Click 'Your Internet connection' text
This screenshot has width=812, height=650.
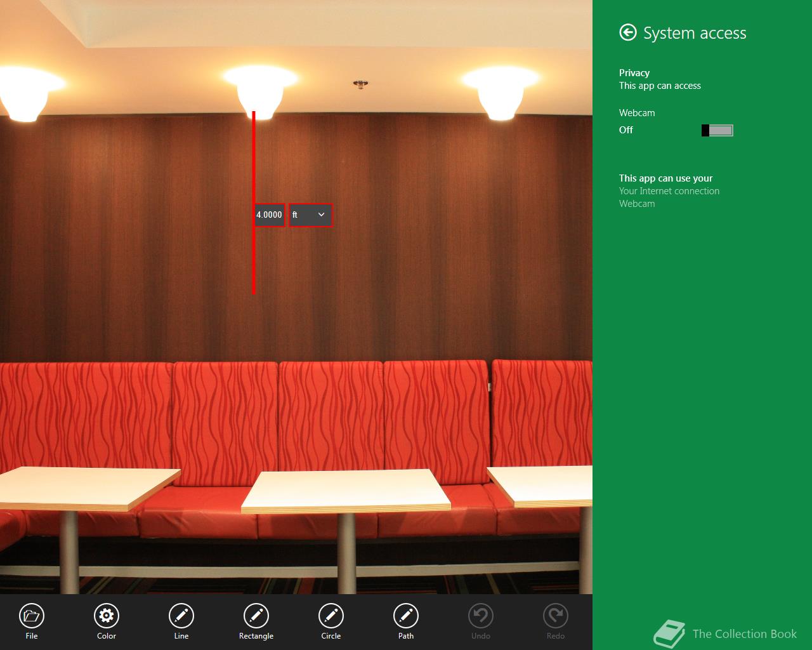point(669,191)
